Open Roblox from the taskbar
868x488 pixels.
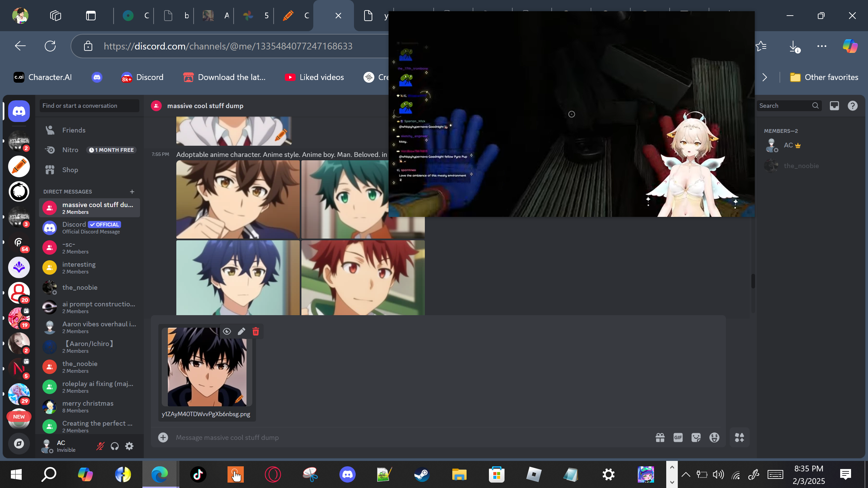534,474
